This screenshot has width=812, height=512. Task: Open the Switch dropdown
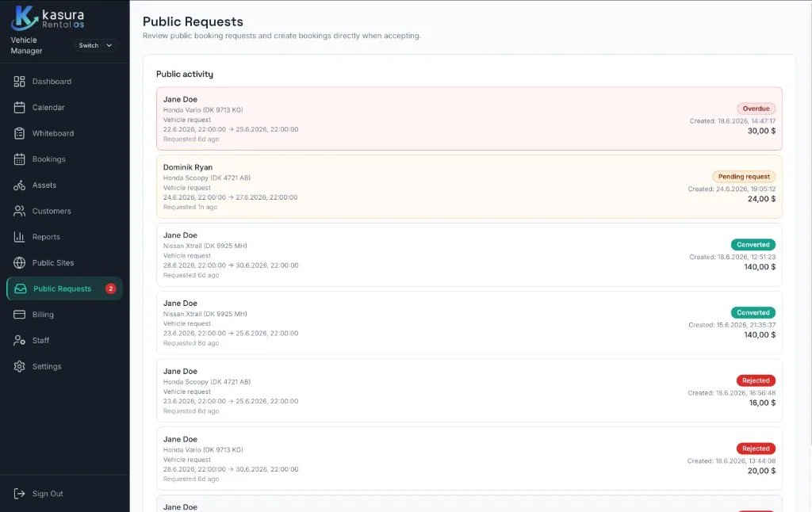(x=95, y=45)
